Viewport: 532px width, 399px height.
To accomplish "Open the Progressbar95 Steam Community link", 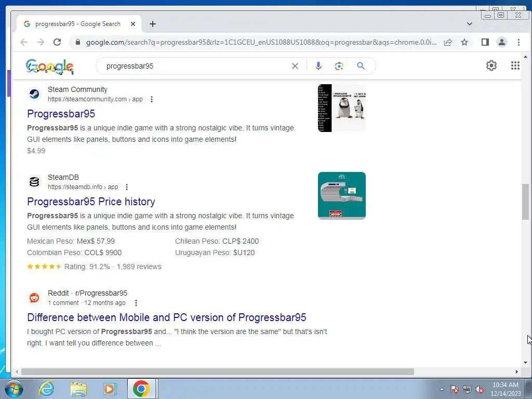I will tap(61, 114).
